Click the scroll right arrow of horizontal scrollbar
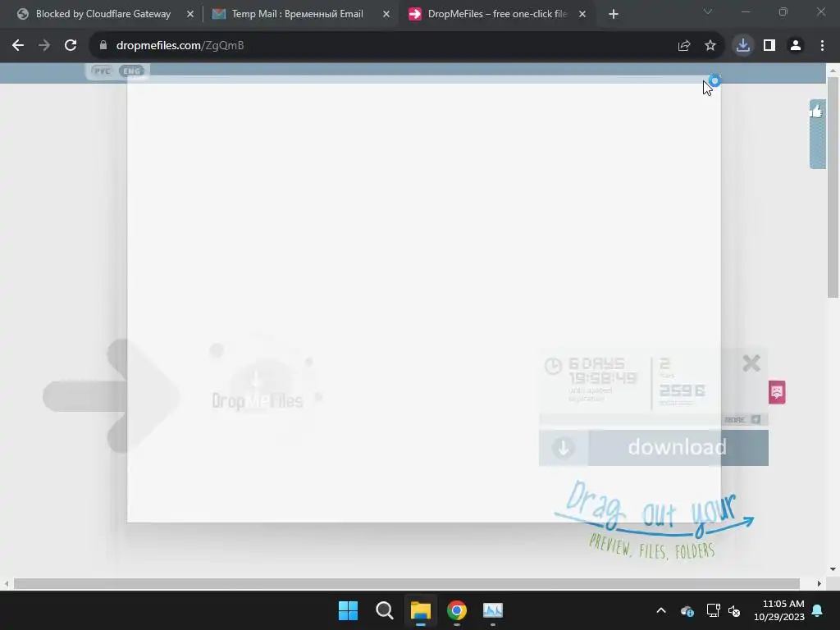Screen dimensions: 840x630 pos(819,583)
